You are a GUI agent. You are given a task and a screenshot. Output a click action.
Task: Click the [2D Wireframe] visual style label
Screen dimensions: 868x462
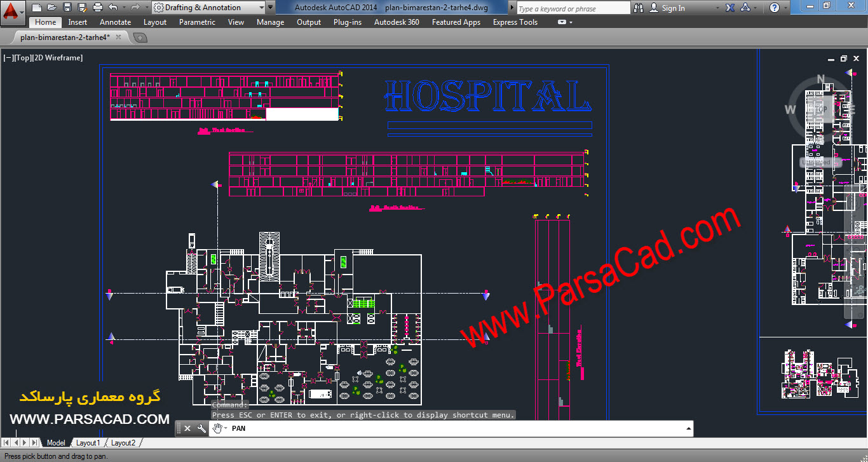(57, 58)
